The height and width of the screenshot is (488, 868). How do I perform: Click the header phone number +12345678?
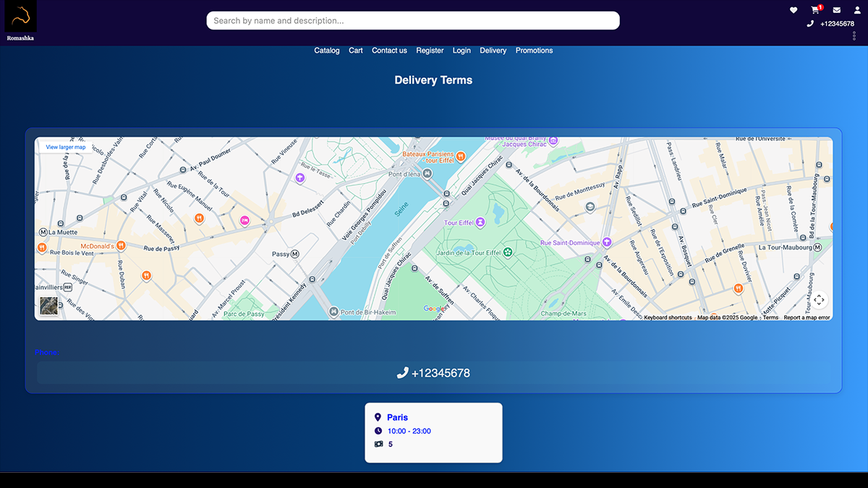tap(837, 24)
